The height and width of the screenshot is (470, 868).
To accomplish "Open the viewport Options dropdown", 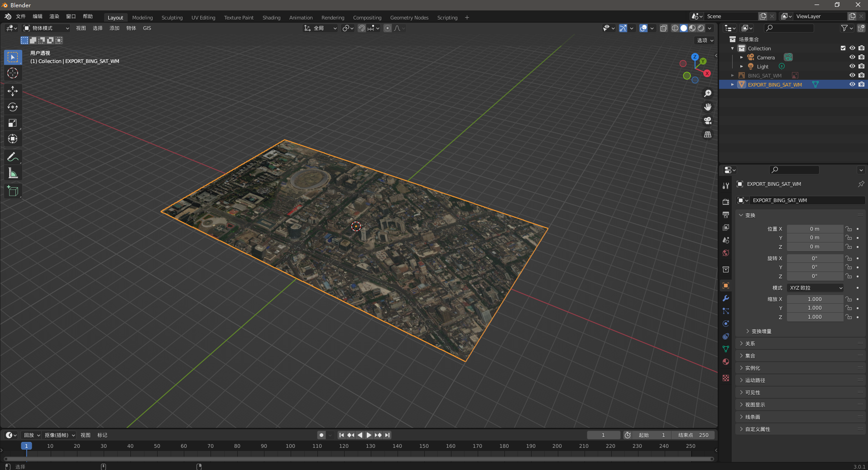I will [x=705, y=40].
